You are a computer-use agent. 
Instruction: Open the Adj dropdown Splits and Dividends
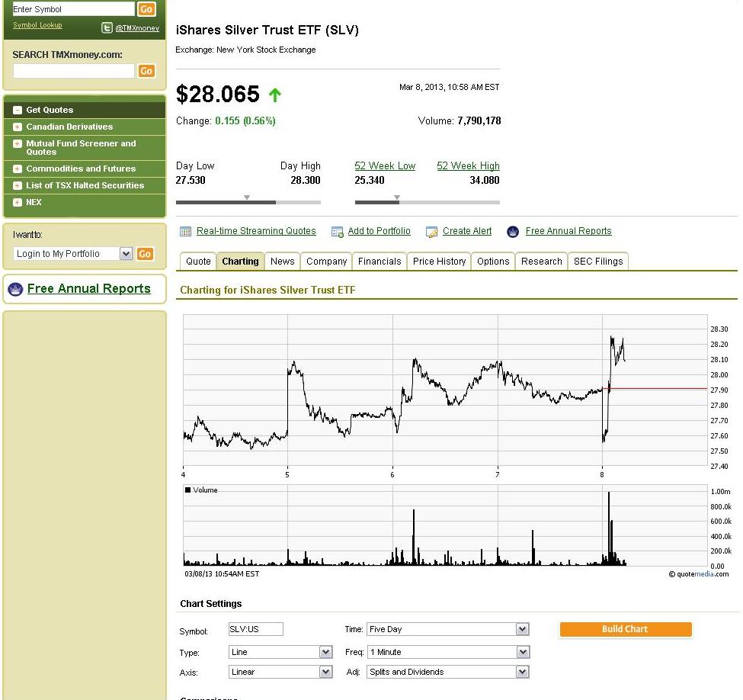point(448,672)
